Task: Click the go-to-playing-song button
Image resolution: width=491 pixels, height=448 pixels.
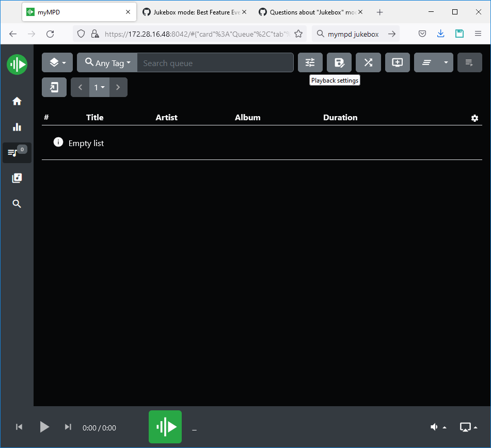Action: [x=54, y=87]
